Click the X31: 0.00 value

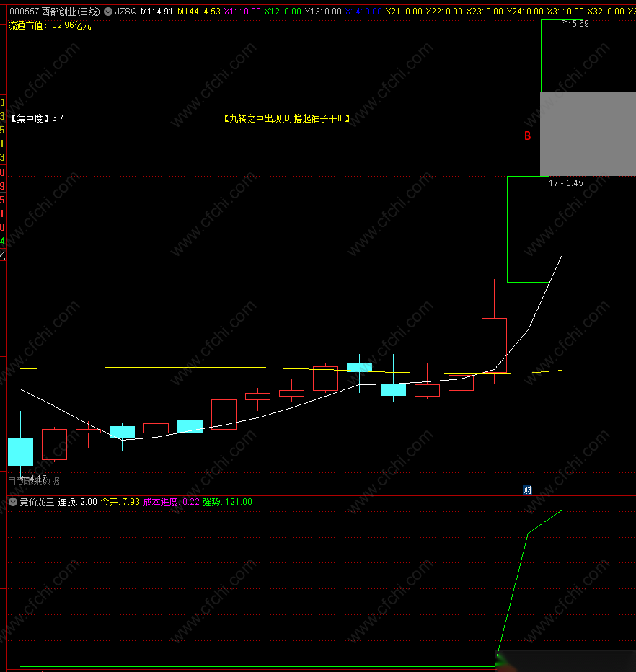(565, 12)
